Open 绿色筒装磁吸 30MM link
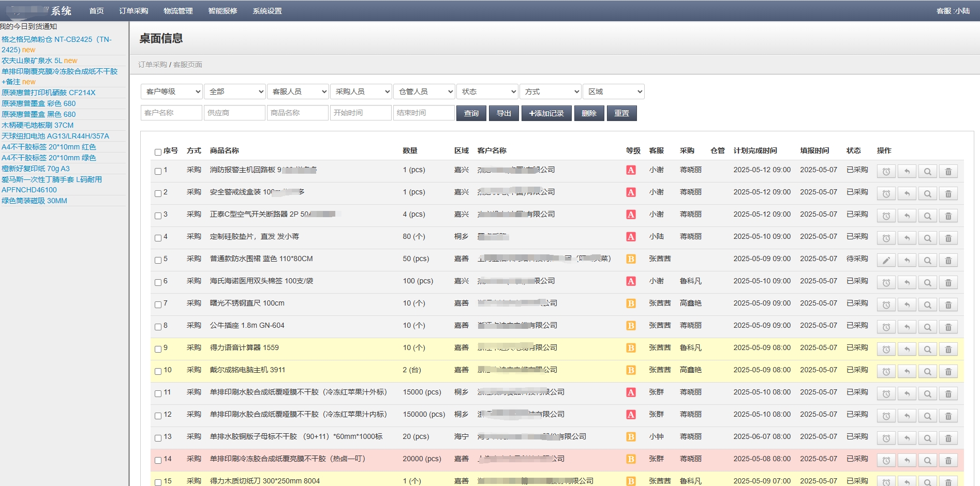The image size is (980, 486). (34, 201)
